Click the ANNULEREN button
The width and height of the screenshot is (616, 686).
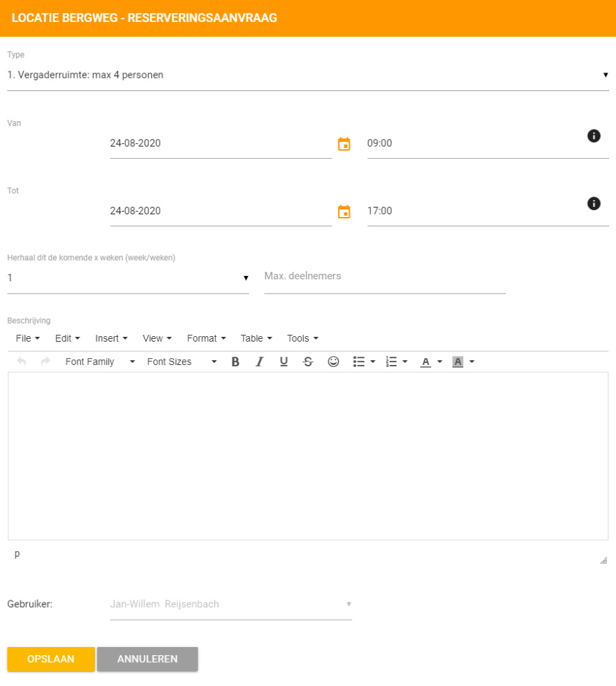click(147, 659)
